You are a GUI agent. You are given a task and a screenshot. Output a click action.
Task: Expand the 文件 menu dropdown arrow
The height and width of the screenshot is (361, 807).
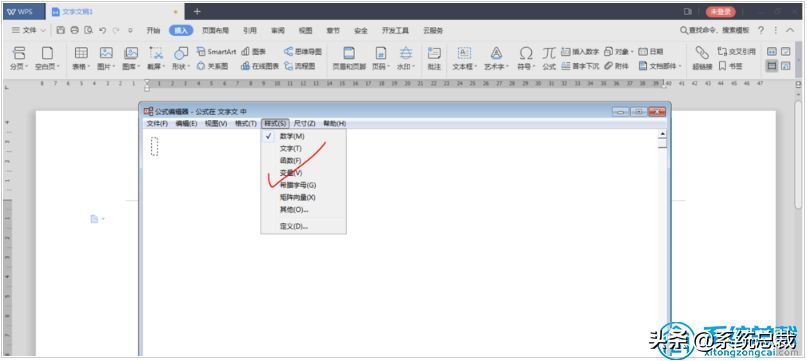pos(43,30)
